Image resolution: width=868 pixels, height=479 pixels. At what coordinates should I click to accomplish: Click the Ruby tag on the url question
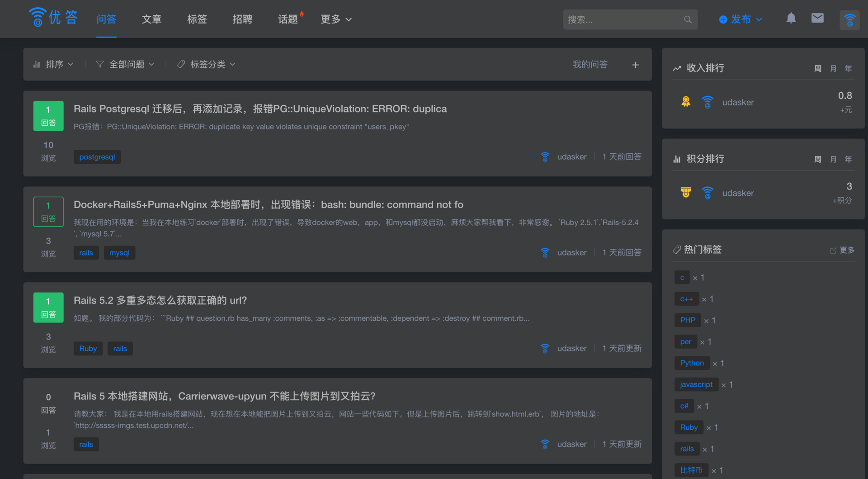pos(88,349)
